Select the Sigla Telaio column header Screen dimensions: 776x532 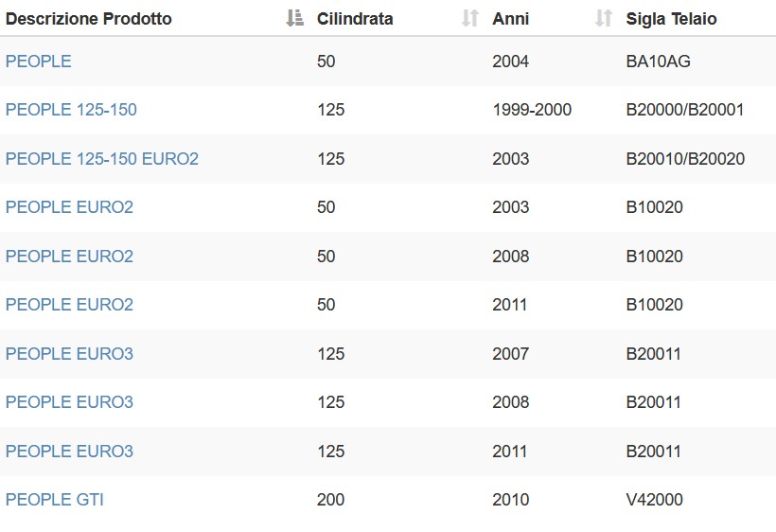pos(671,19)
